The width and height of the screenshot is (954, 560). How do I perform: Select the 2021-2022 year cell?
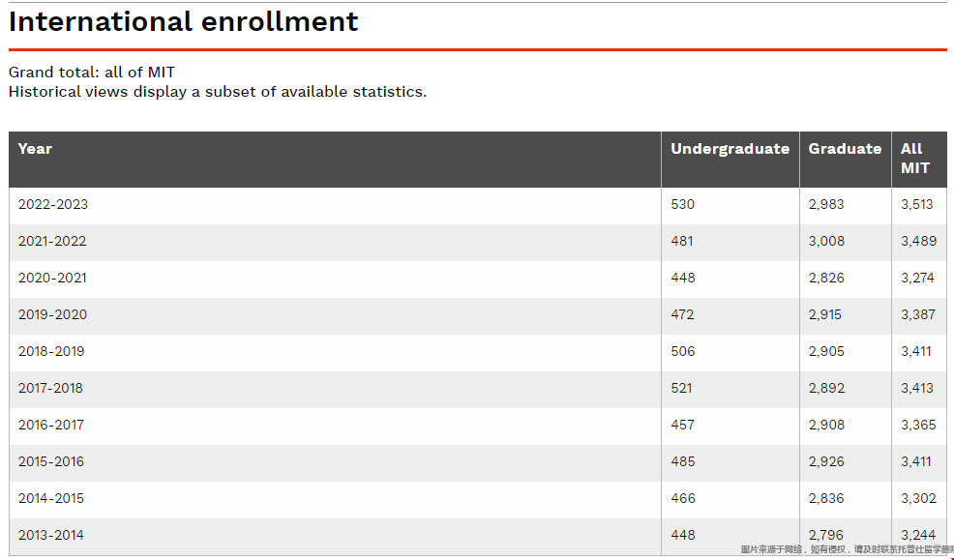click(52, 242)
